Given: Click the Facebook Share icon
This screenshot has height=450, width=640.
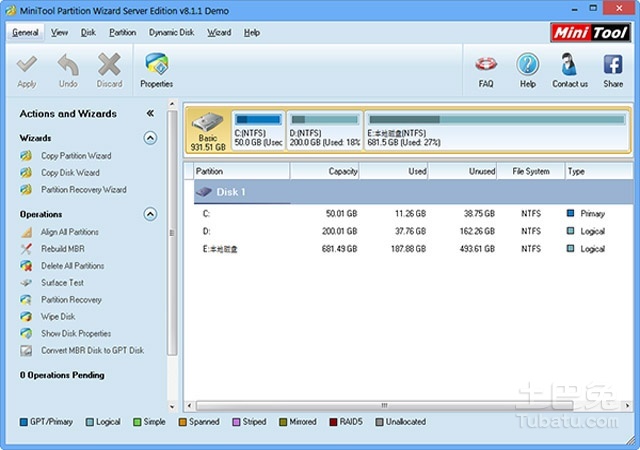Looking at the screenshot, I should click(x=613, y=64).
